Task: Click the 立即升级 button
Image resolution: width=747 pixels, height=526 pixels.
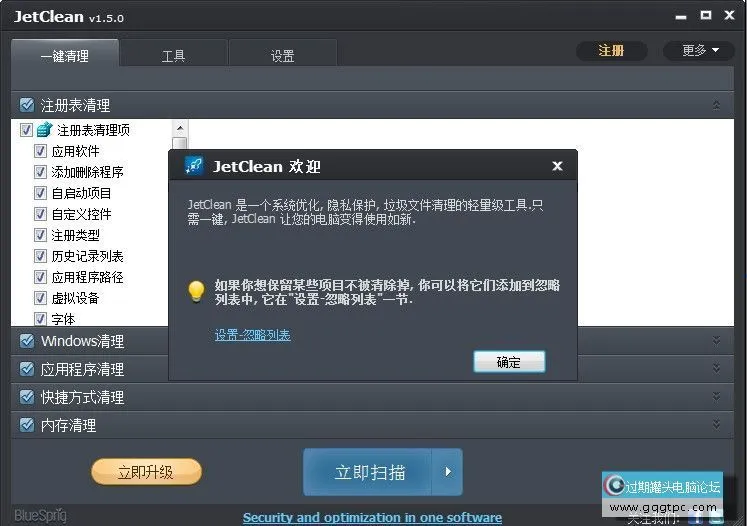Action: [x=147, y=472]
